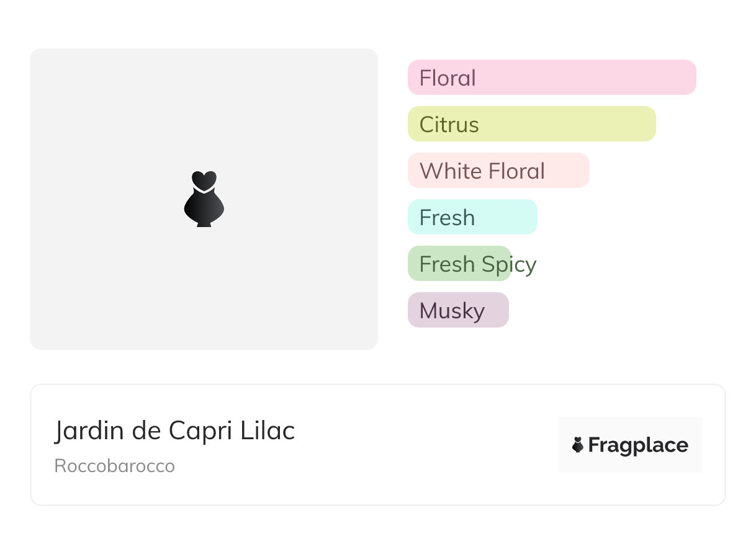Select the mauve Musky accord bar

tap(497, 310)
